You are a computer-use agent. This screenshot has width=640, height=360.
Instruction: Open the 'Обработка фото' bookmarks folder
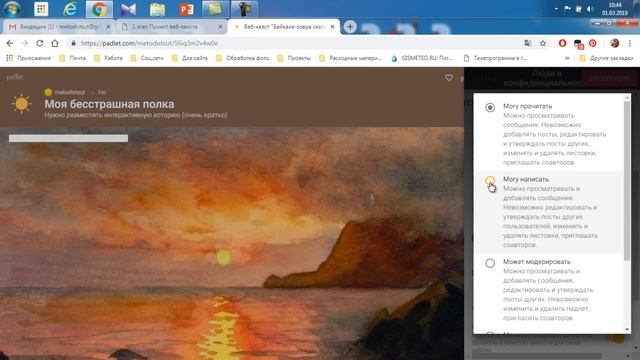(x=242, y=58)
